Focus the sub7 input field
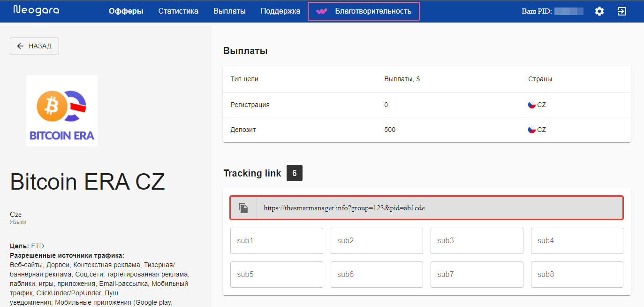This screenshot has width=644, height=307. [477, 275]
